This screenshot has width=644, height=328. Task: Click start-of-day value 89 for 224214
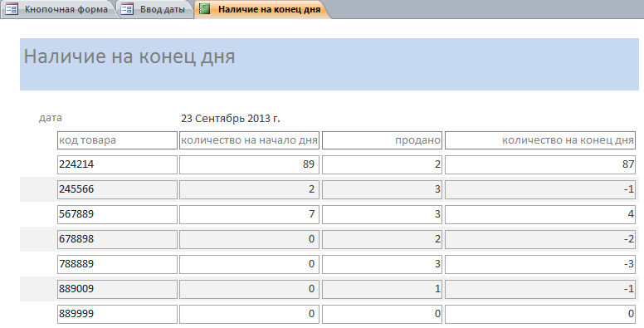[249, 164]
